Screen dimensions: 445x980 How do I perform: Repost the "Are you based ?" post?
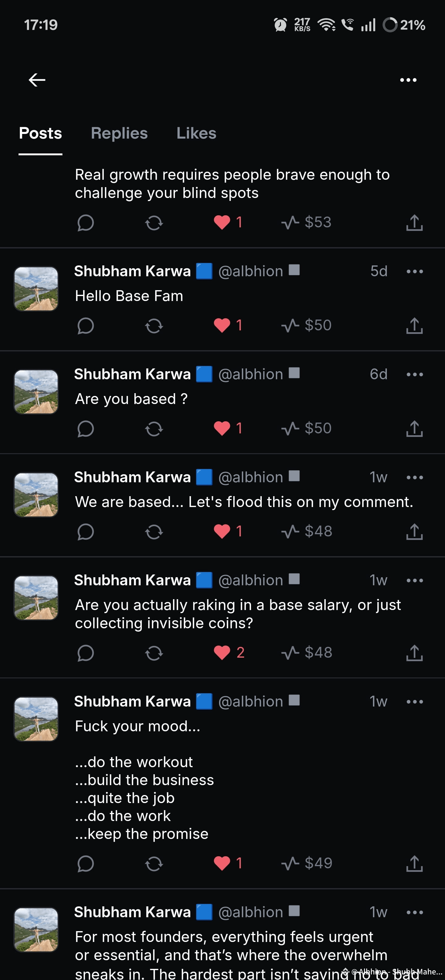[x=154, y=429]
